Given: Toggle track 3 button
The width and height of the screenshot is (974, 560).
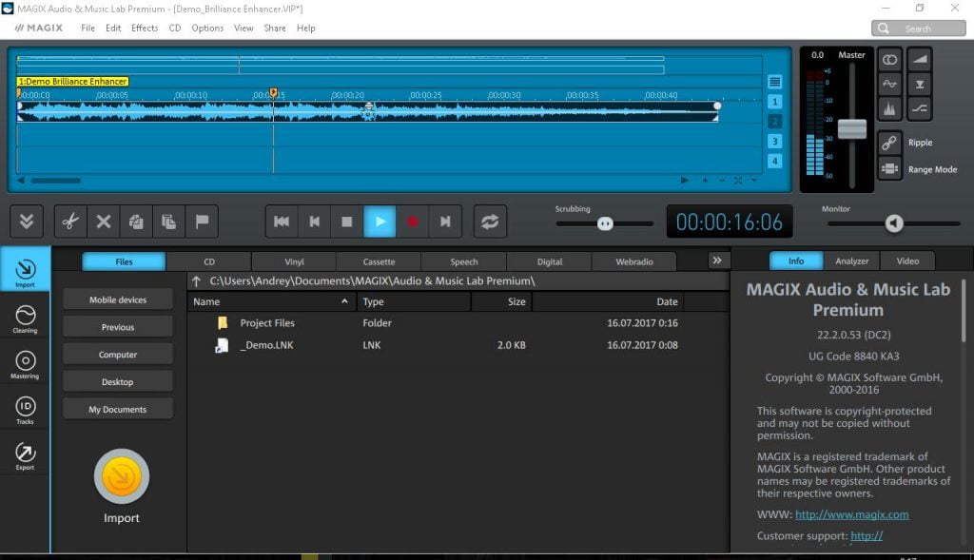Looking at the screenshot, I should 774,142.
